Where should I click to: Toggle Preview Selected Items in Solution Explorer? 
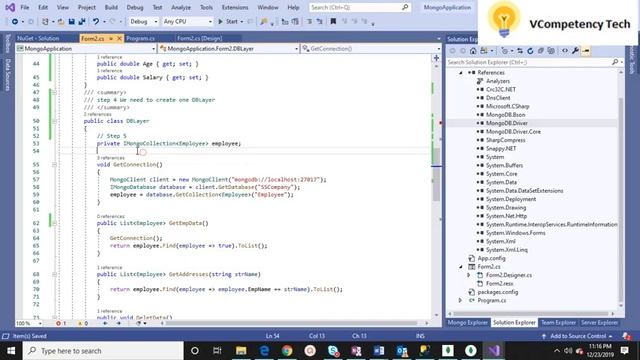[x=586, y=51]
